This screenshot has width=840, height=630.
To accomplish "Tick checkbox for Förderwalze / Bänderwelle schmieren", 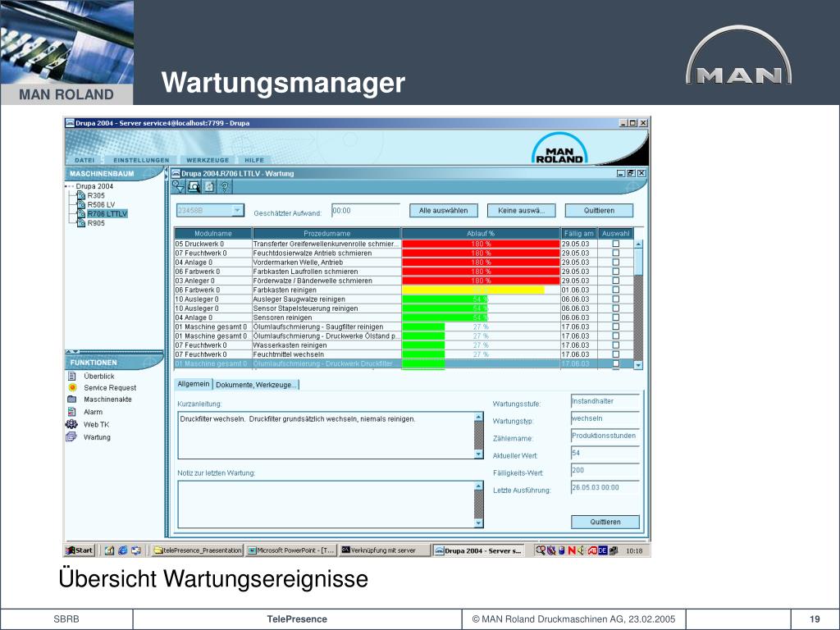I will 615,281.
